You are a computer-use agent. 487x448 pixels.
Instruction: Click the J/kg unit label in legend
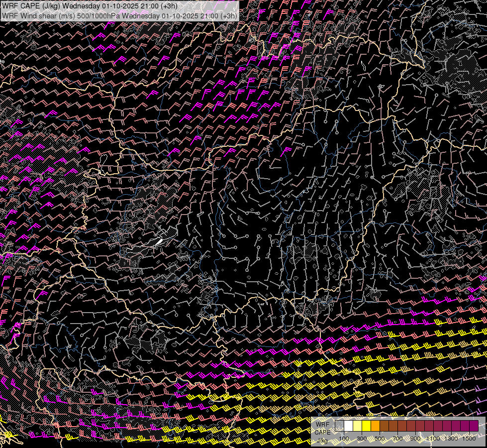coord(322,440)
